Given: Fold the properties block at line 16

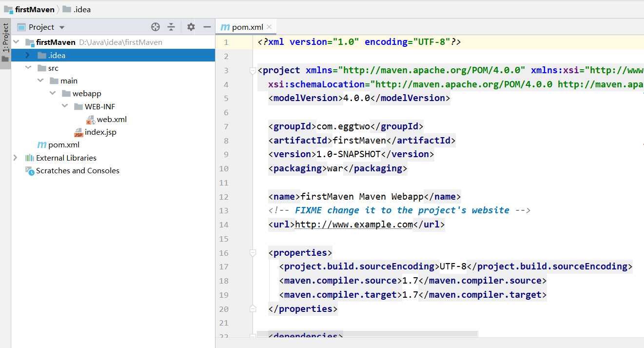Looking at the screenshot, I should [253, 253].
